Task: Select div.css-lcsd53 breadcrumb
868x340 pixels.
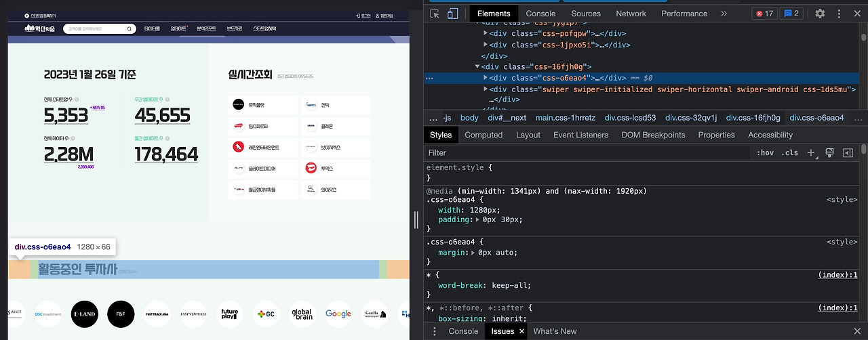Action: click(631, 118)
